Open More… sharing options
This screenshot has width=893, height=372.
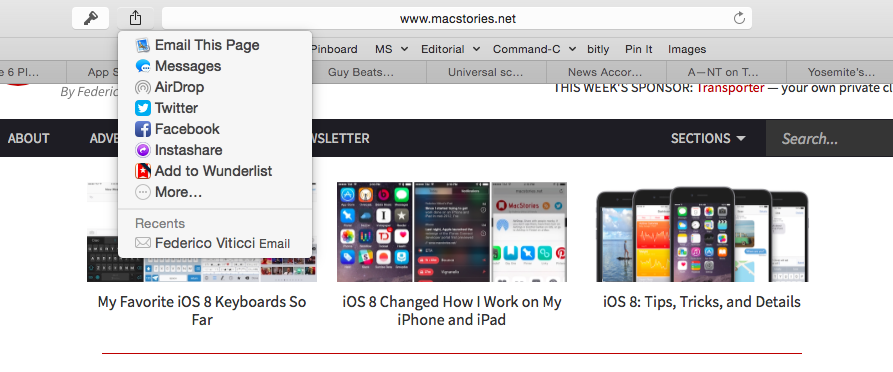pos(215,192)
